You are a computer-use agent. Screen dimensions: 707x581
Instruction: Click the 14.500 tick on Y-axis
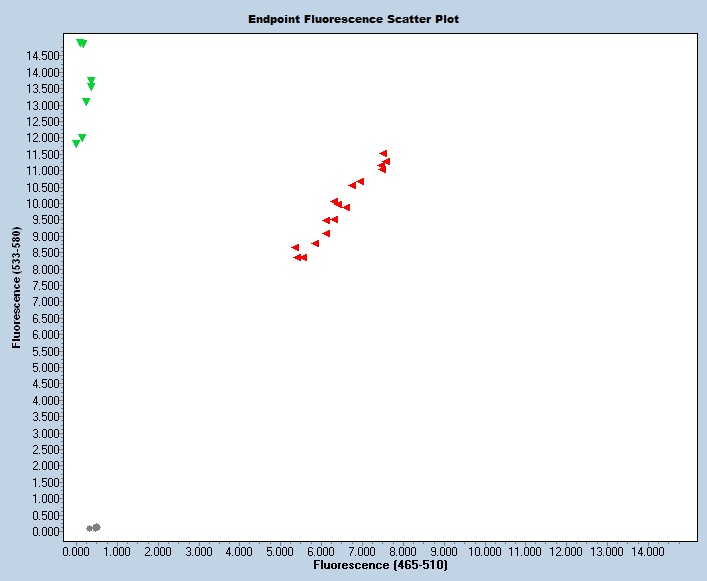coord(46,56)
